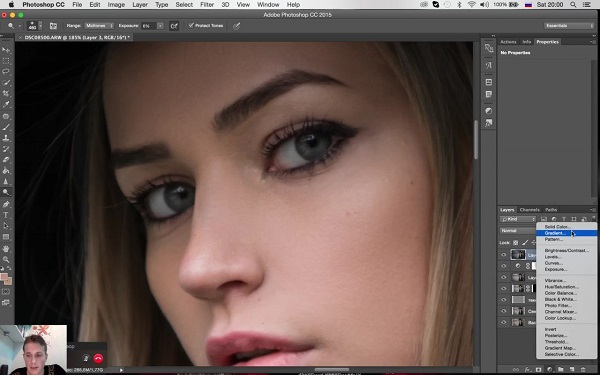Select the Clone Stamp tool
The image size is (600, 375).
pos(6,138)
